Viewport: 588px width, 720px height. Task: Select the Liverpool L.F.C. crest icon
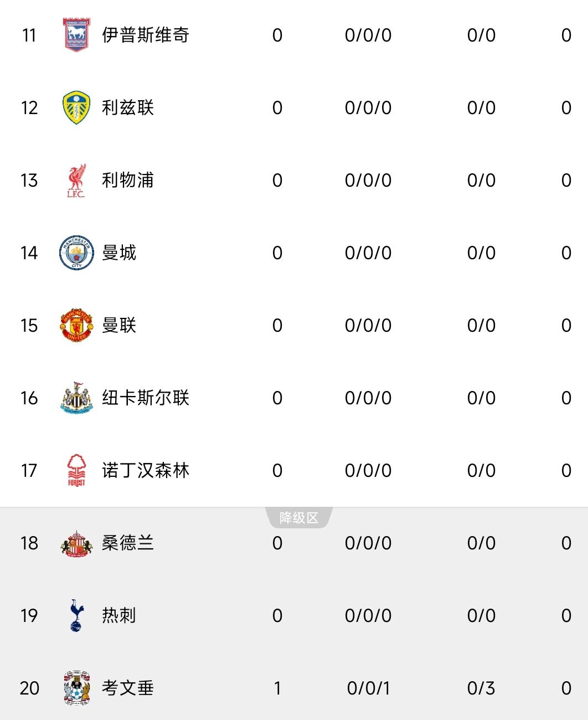pyautogui.click(x=76, y=181)
